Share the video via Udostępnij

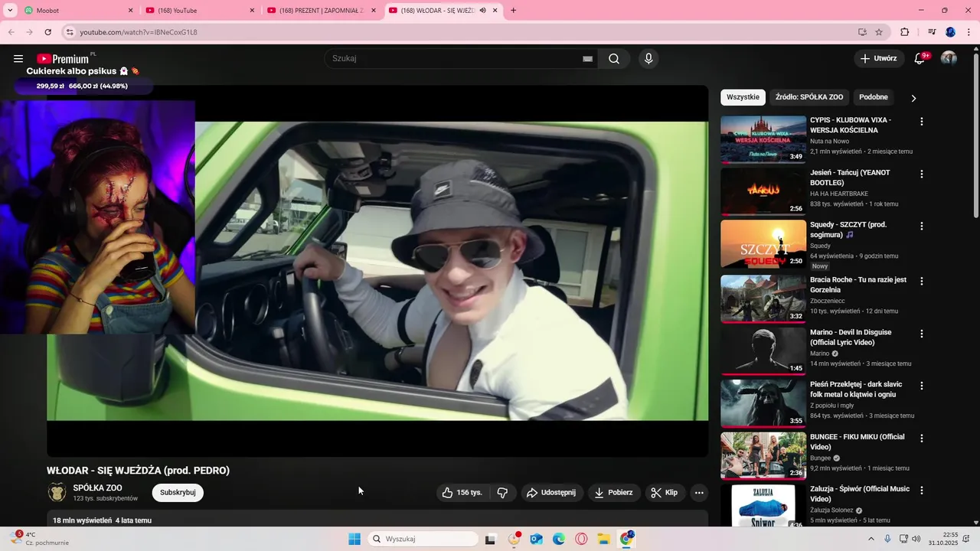pyautogui.click(x=551, y=493)
